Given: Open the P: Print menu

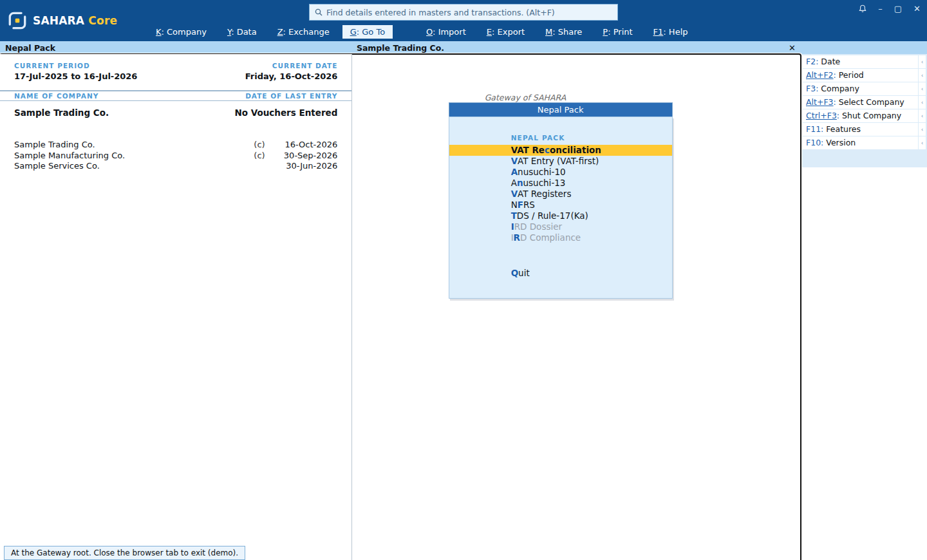Looking at the screenshot, I should pyautogui.click(x=617, y=32).
